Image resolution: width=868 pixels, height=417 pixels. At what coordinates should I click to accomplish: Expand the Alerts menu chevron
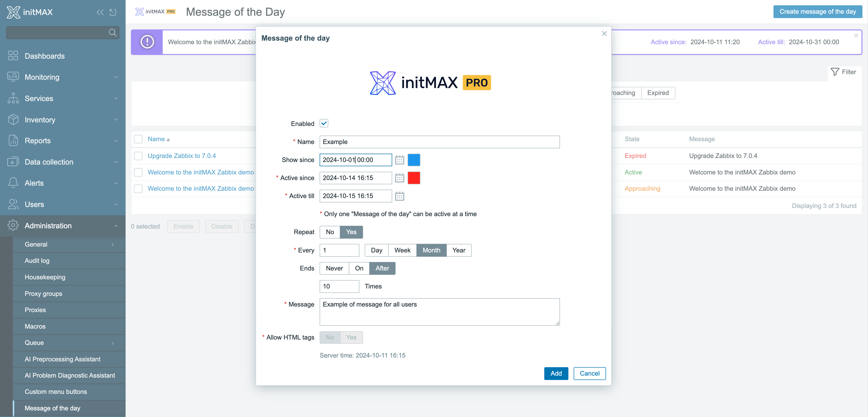point(116,183)
